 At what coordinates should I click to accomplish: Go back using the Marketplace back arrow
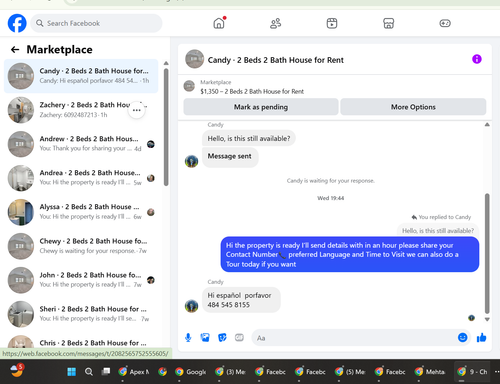click(x=15, y=50)
